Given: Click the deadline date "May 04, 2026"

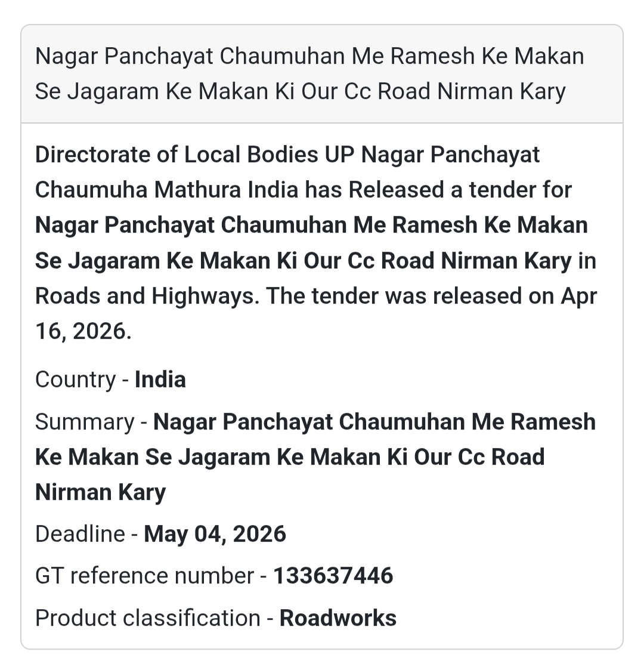Looking at the screenshot, I should tap(215, 533).
